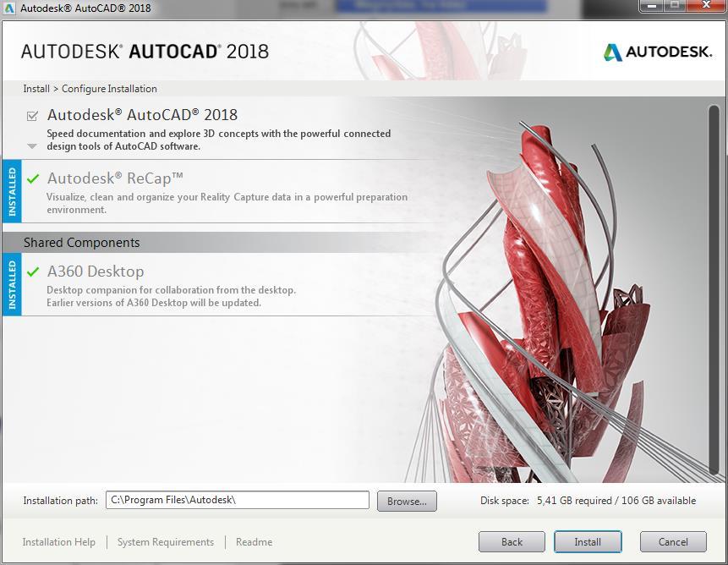Click the Autodesk logo at top right
Screen dimensions: 728x565
(658, 52)
